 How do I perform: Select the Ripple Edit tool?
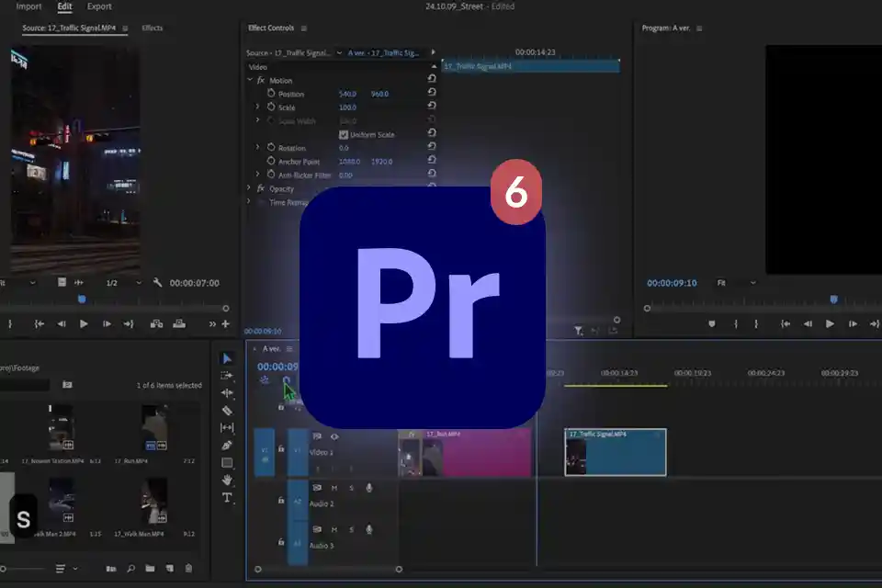227,392
